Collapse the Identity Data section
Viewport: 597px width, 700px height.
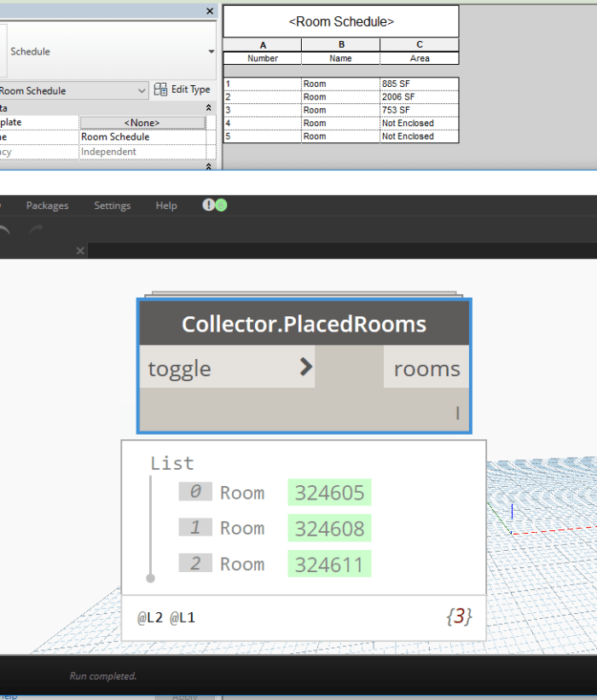coord(209,108)
